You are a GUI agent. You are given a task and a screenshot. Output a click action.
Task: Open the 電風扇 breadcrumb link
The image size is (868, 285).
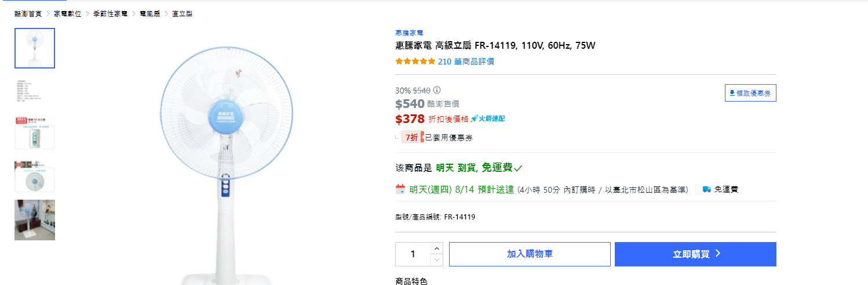[x=149, y=13]
